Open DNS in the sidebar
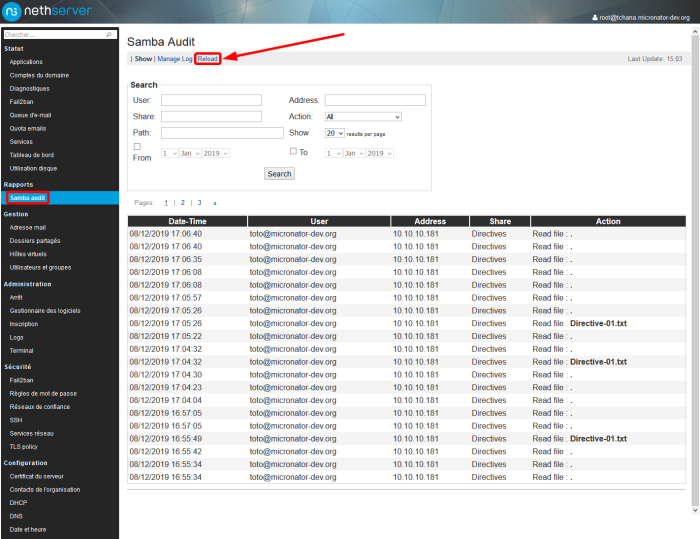Screen dimensions: 700x539 click(16, 516)
